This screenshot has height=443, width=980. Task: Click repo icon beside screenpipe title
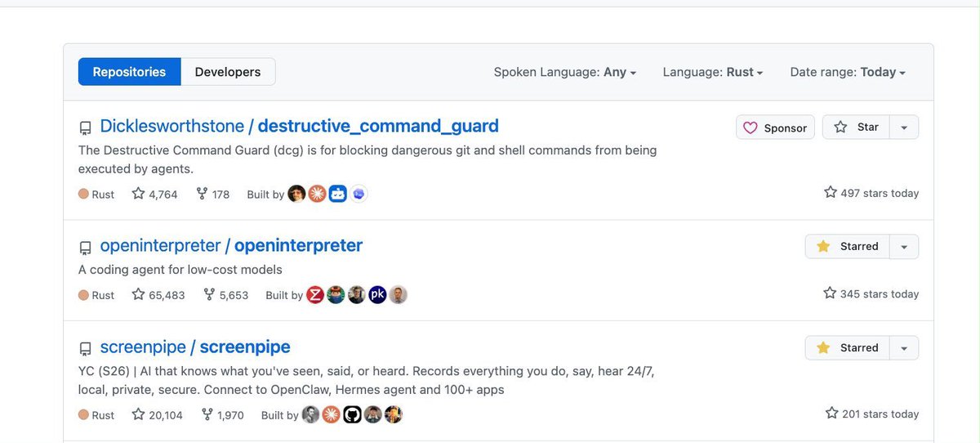click(85, 349)
